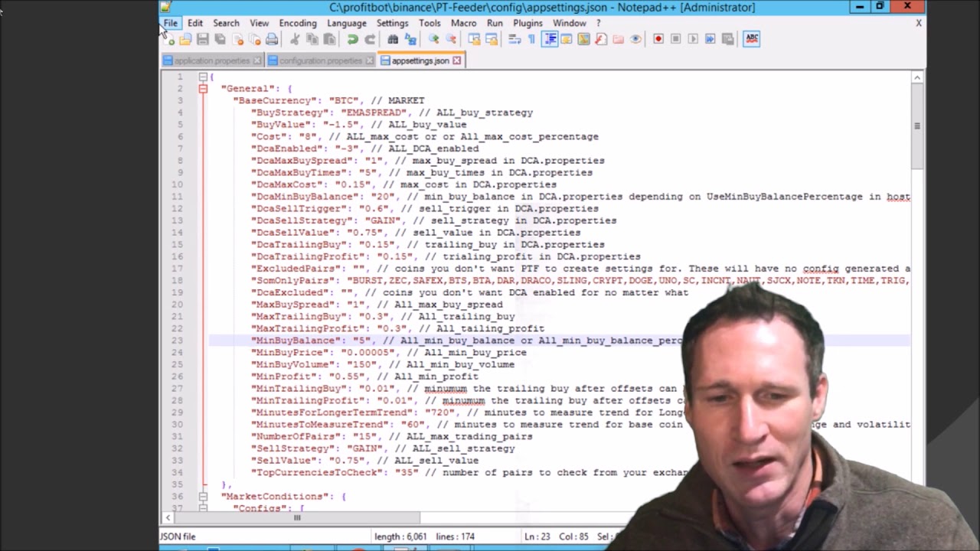Open the Settings menu
The image size is (980, 551).
tap(392, 23)
